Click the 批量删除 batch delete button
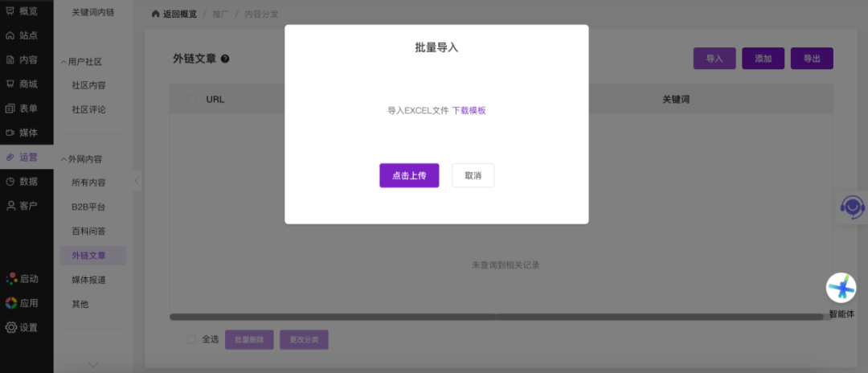Viewport: 868px width, 373px height. click(x=249, y=340)
